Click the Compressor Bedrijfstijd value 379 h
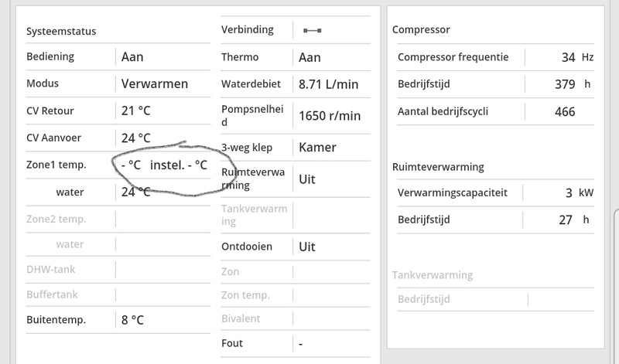 click(x=565, y=84)
